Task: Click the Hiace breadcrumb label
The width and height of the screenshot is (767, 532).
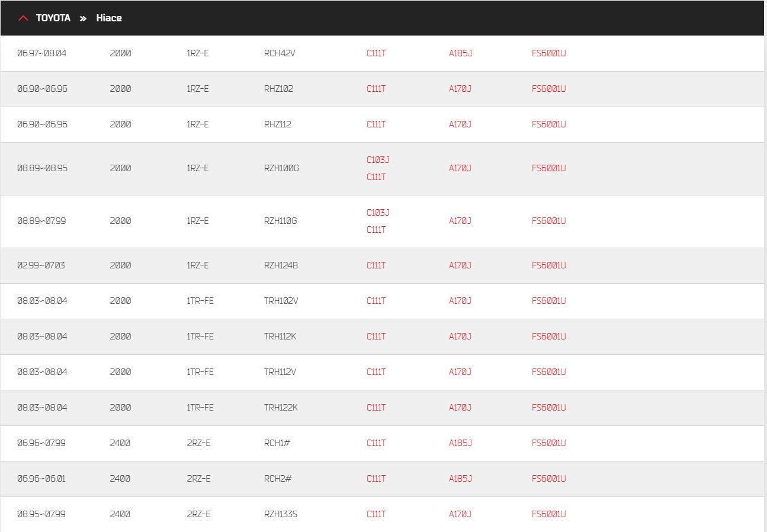Action: tap(109, 18)
